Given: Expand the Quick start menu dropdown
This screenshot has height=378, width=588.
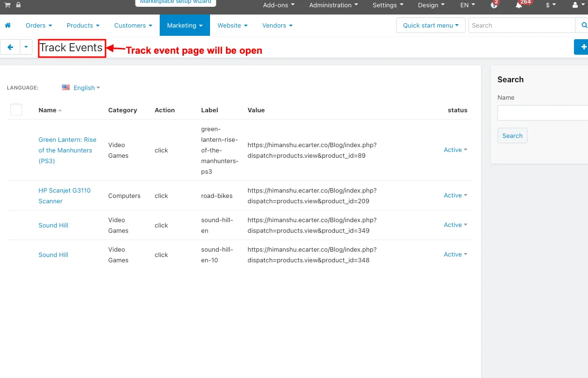Looking at the screenshot, I should [431, 25].
